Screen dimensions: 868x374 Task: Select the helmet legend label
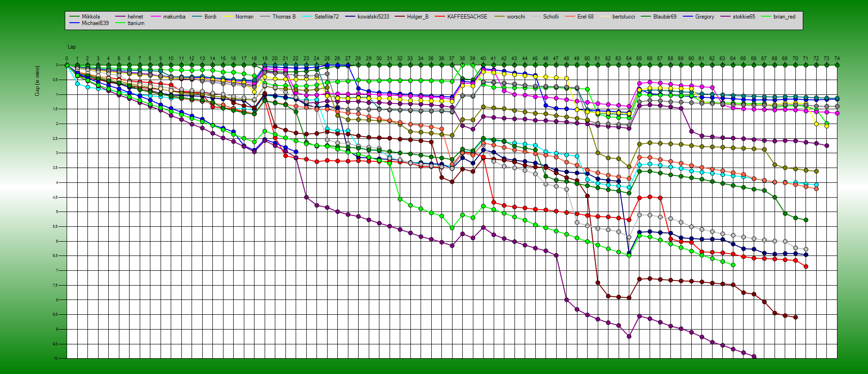click(x=135, y=17)
